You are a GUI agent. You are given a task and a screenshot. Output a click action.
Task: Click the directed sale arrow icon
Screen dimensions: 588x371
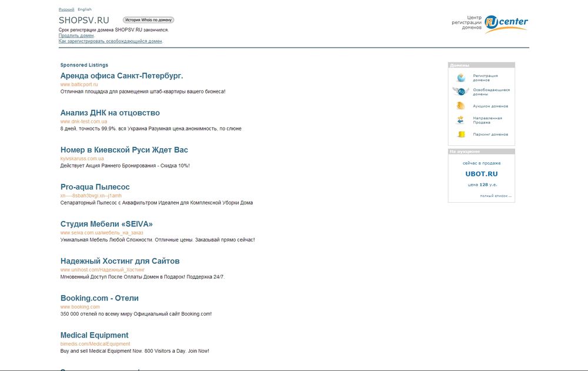460,120
